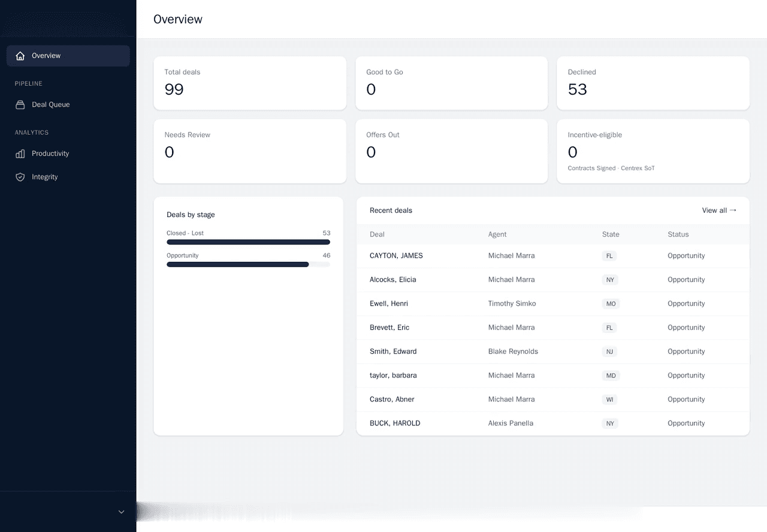The width and height of the screenshot is (767, 532).
Task: Open the Alcocks, Elicia deal
Action: click(x=392, y=280)
